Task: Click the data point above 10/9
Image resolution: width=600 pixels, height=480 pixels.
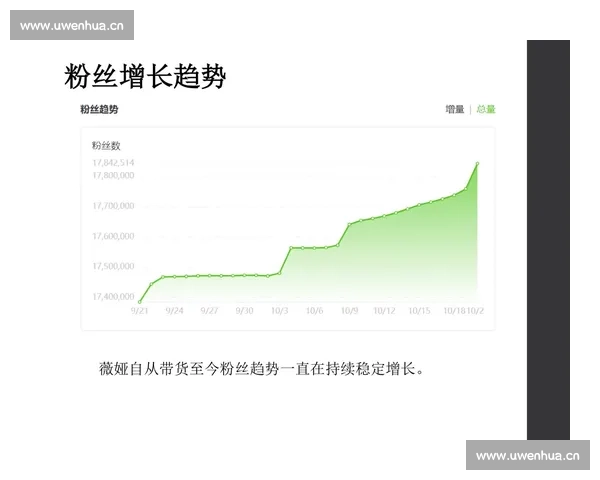Action: [x=349, y=224]
